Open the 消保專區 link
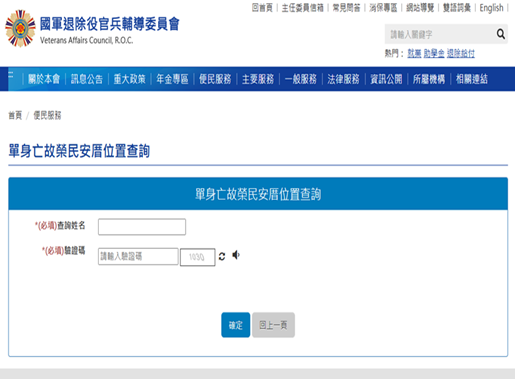Image resolution: width=515 pixels, height=379 pixels. pyautogui.click(x=383, y=8)
